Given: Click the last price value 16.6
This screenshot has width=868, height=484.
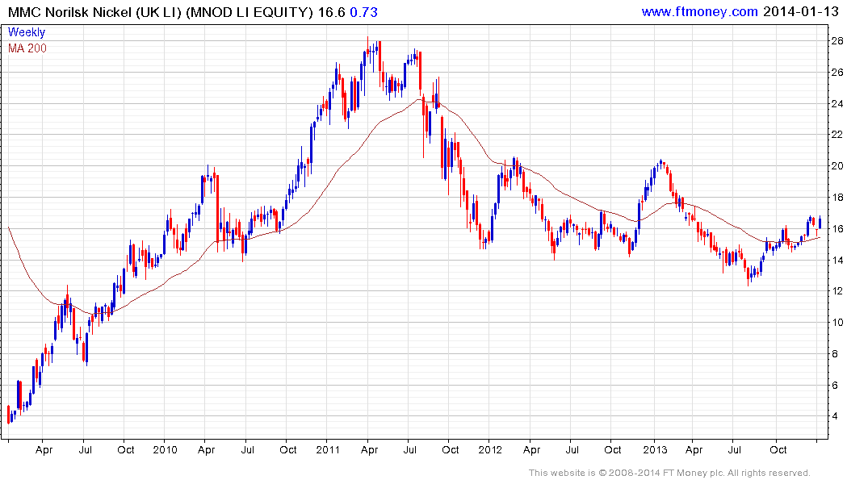Looking at the screenshot, I should 331,12.
